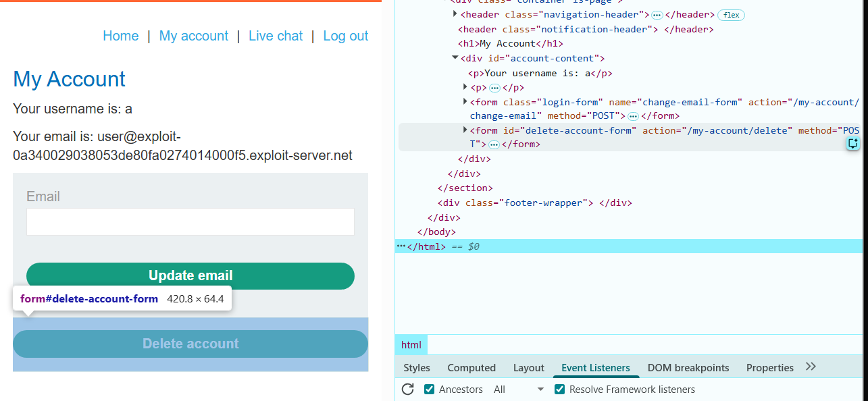This screenshot has height=401, width=868.
Task: Switch to the Styles tab
Action: pyautogui.click(x=417, y=368)
